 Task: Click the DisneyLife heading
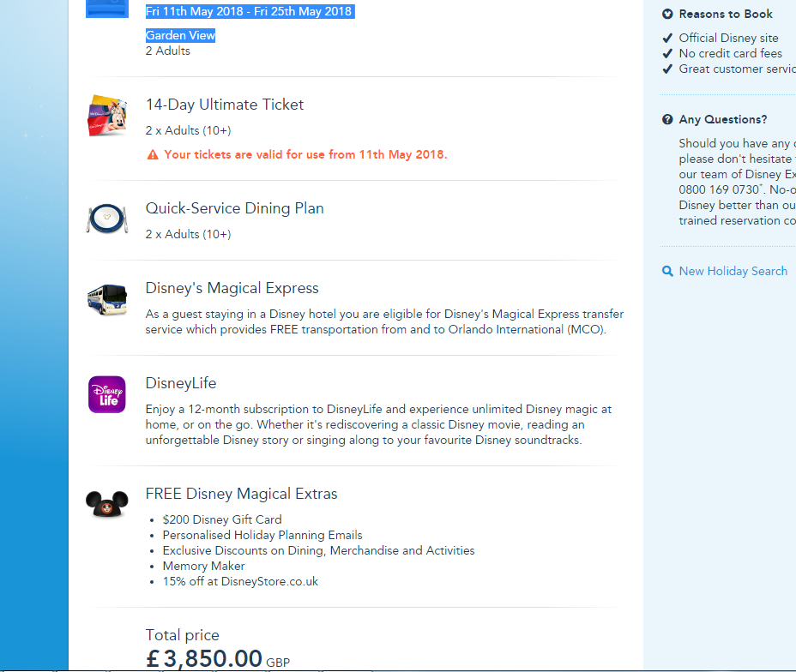[181, 383]
